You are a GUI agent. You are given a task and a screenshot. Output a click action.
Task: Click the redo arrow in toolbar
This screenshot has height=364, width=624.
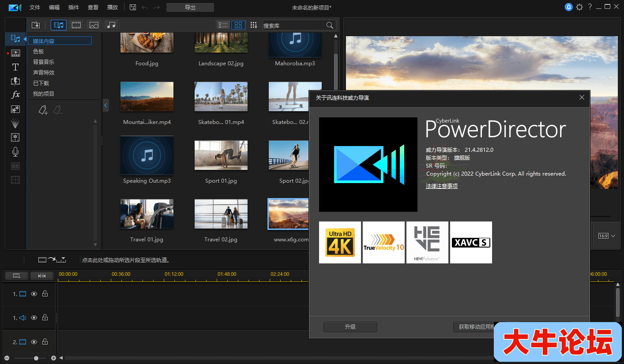click(157, 8)
